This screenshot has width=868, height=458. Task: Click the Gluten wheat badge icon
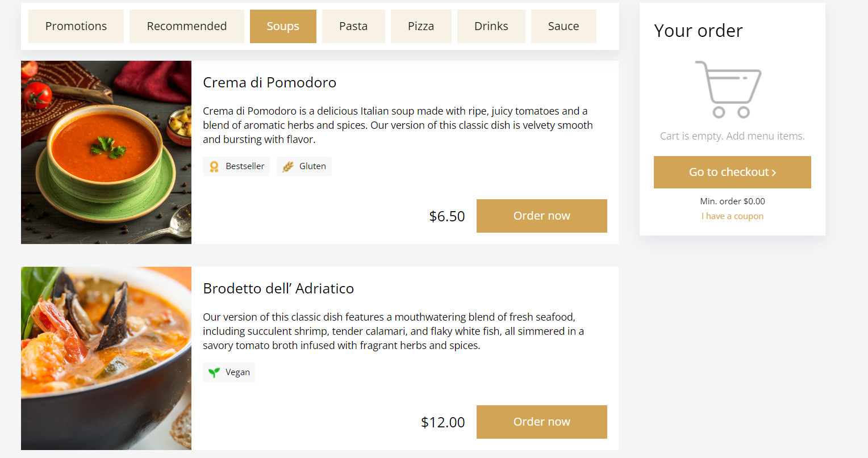288,166
